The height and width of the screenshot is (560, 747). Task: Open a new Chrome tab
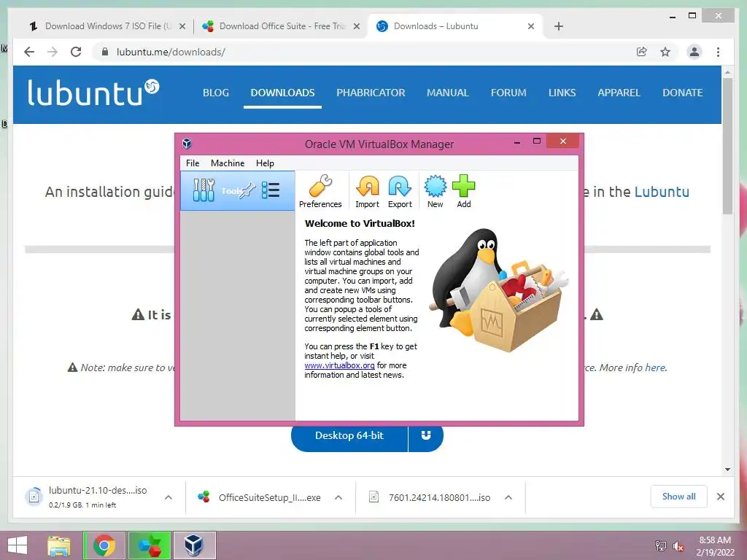[x=559, y=26]
